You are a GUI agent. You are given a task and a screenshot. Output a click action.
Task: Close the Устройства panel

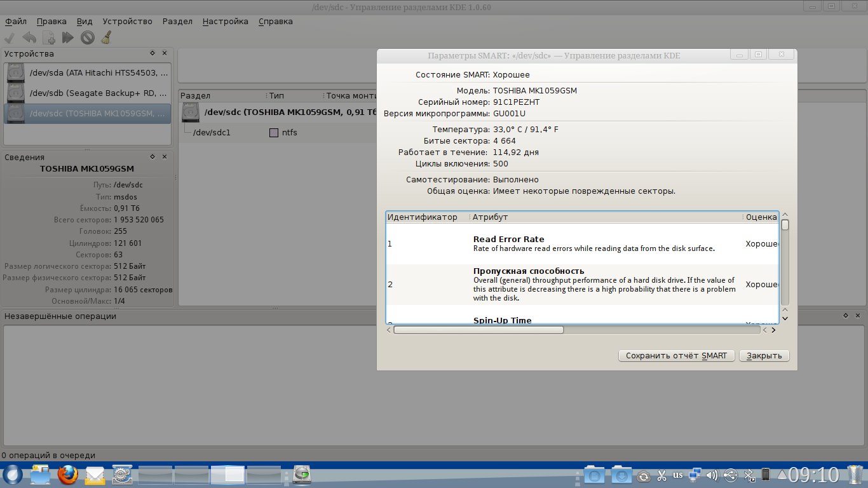(165, 53)
